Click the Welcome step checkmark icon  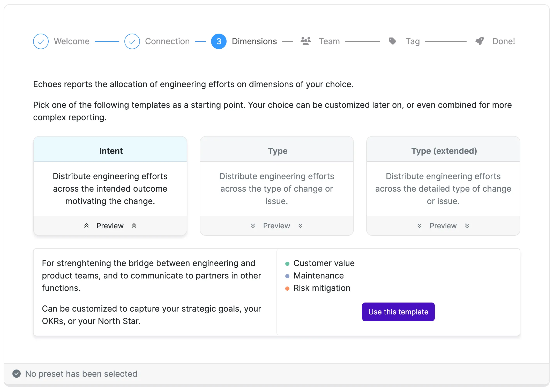coord(41,41)
